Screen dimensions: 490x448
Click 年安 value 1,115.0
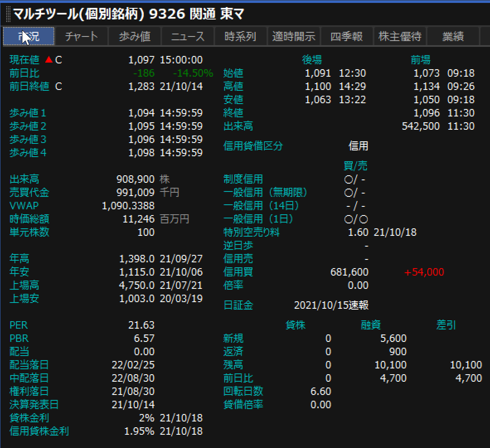coord(137,272)
